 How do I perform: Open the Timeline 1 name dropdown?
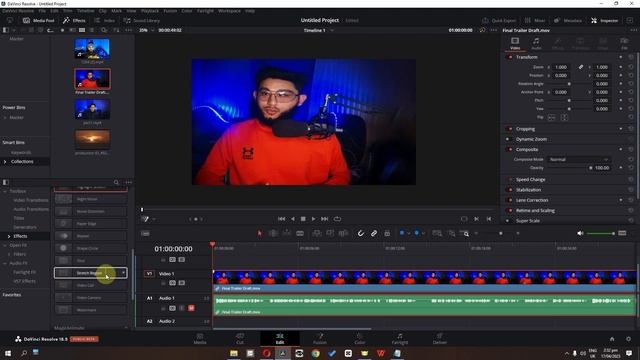click(332, 30)
